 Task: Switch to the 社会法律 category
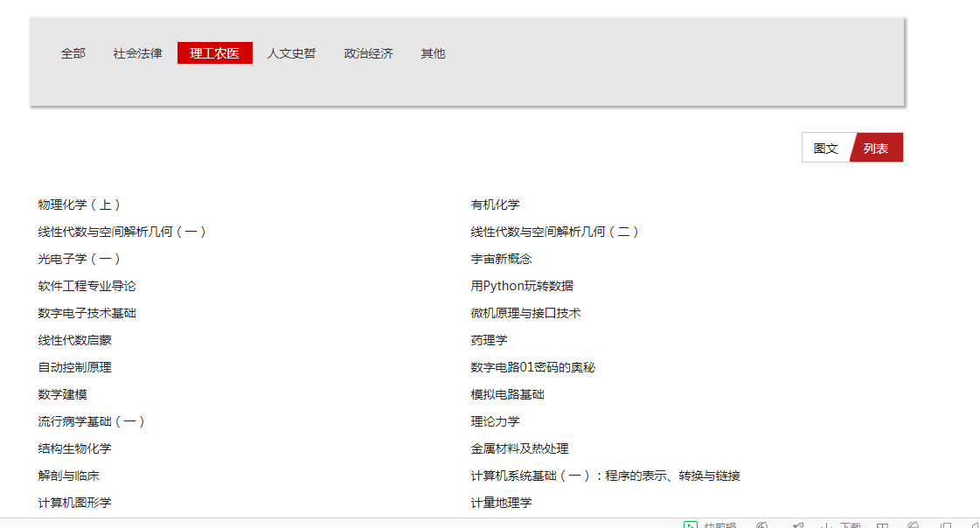137,53
